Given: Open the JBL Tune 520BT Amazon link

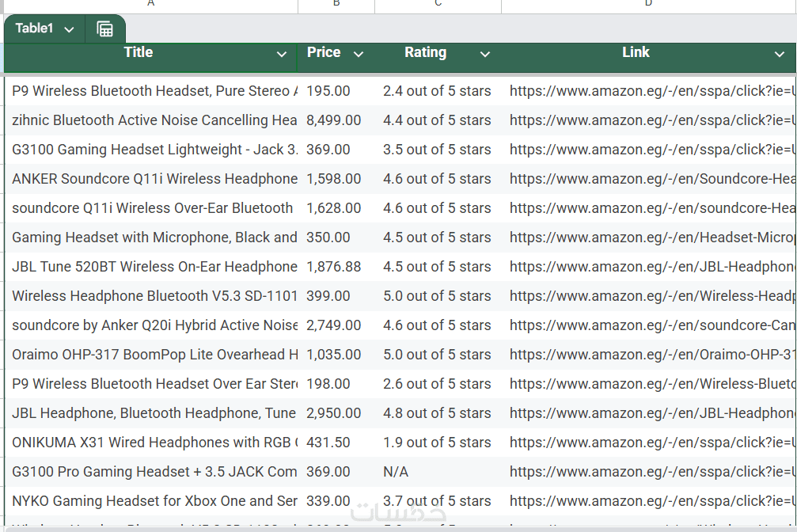Looking at the screenshot, I should (651, 267).
